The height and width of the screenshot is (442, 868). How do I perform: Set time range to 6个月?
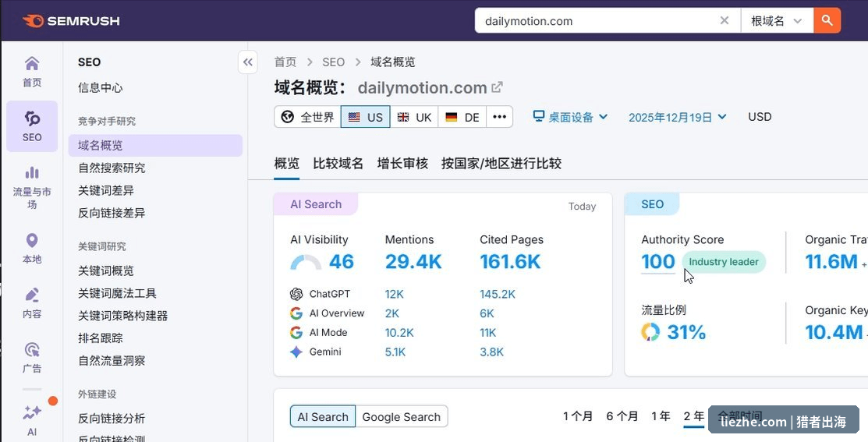[622, 416]
